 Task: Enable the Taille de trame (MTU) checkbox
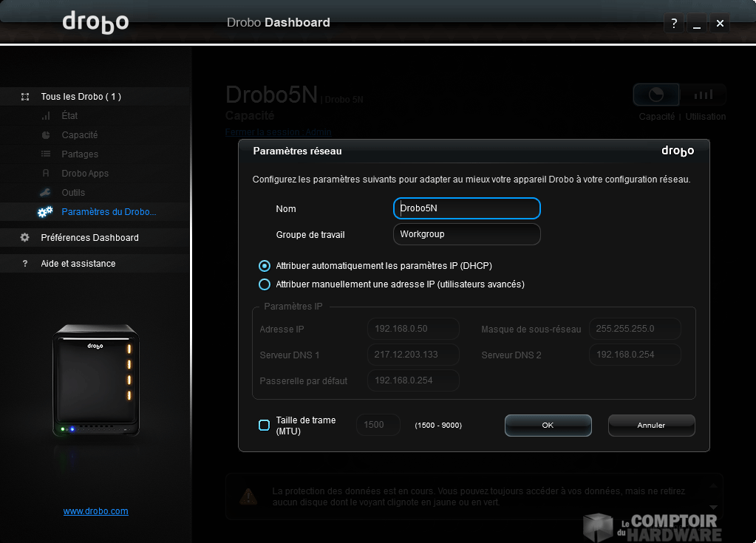pyautogui.click(x=264, y=426)
